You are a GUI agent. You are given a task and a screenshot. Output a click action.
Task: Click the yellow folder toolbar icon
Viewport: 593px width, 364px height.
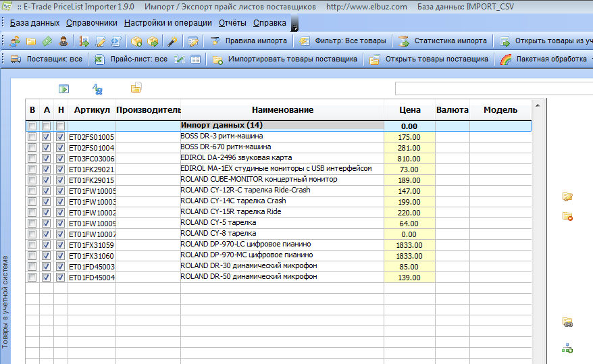[31, 41]
